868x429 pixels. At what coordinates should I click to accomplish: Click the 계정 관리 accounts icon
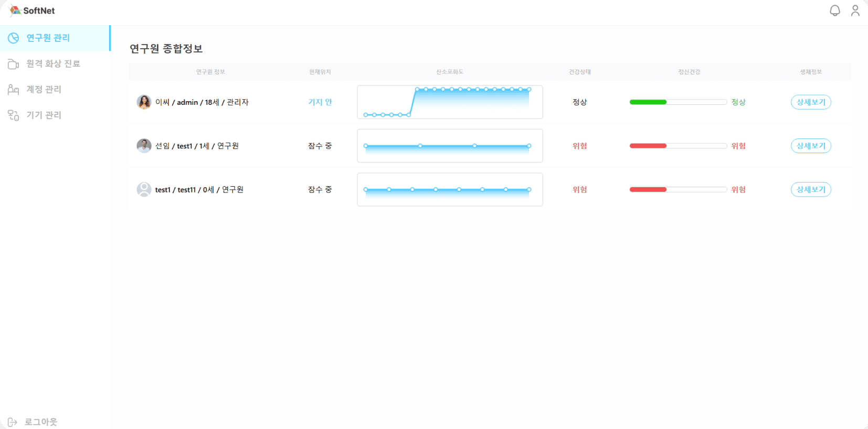click(13, 90)
